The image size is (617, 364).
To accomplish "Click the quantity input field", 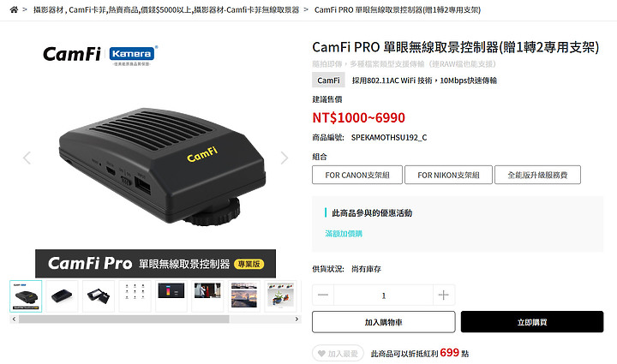I will click(x=384, y=295).
